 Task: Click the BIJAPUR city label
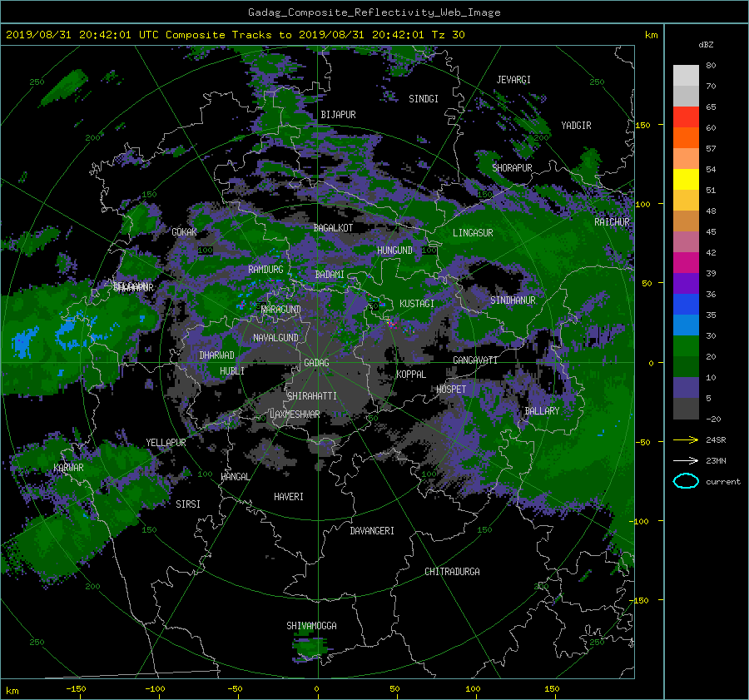338,115
